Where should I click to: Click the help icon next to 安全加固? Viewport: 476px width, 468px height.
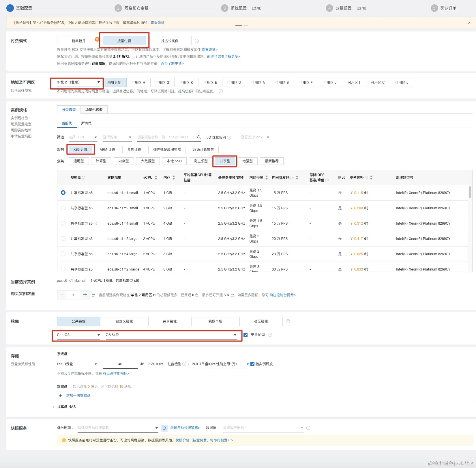point(270,335)
